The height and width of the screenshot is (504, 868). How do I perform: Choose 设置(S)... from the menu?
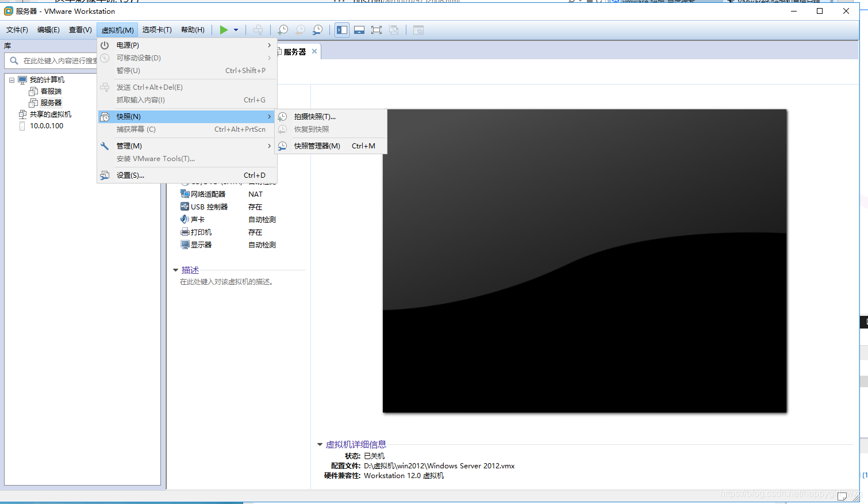click(x=187, y=175)
